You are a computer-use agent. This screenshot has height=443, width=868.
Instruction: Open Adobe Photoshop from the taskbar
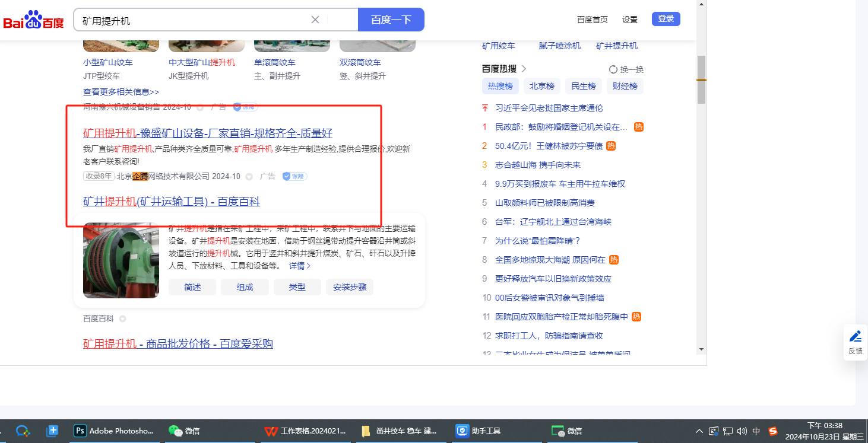(113, 431)
